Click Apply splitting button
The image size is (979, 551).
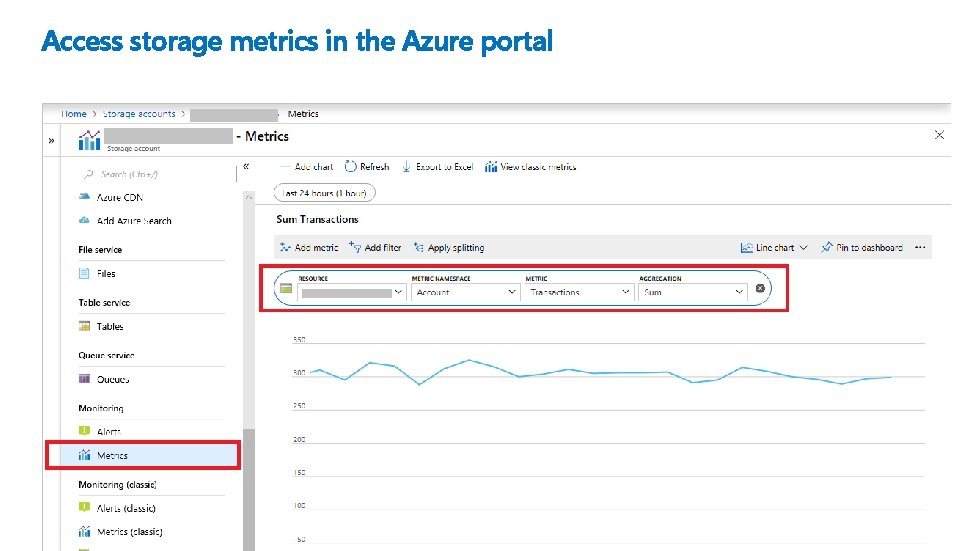(x=449, y=248)
